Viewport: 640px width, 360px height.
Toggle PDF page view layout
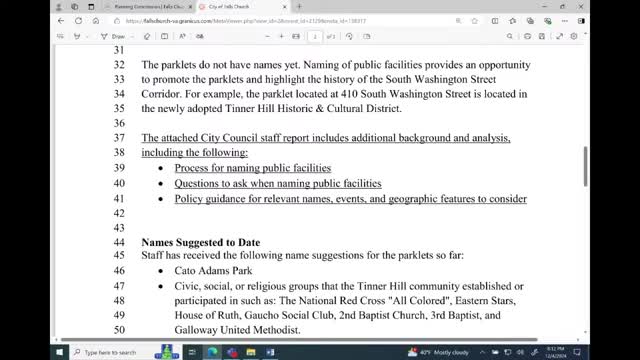click(367, 36)
